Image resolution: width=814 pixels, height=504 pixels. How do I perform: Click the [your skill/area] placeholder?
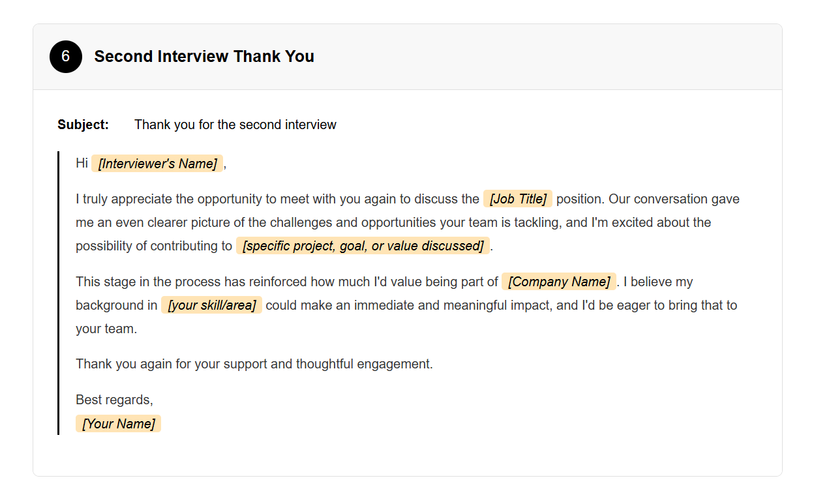coord(211,305)
